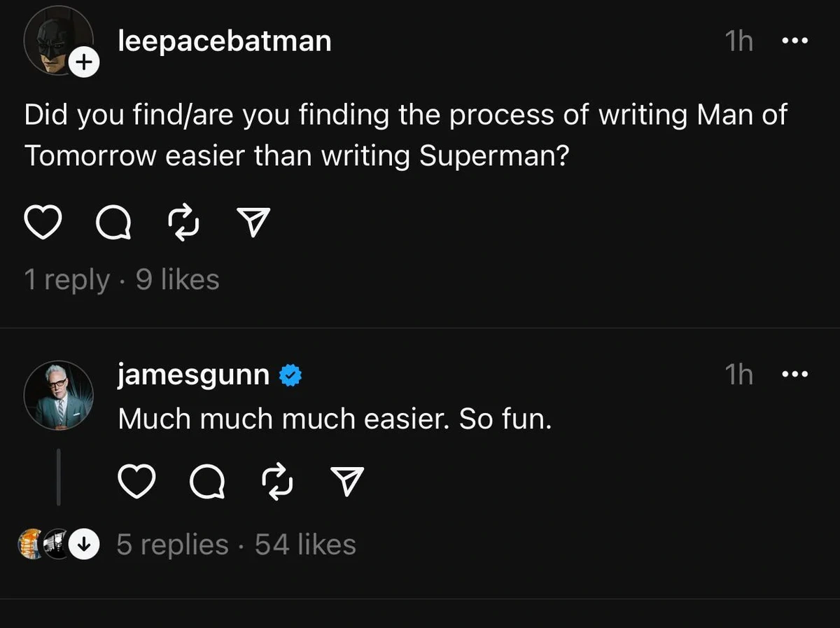
Task: Click the verified badge next to jamesgunn
Action: tap(290, 376)
